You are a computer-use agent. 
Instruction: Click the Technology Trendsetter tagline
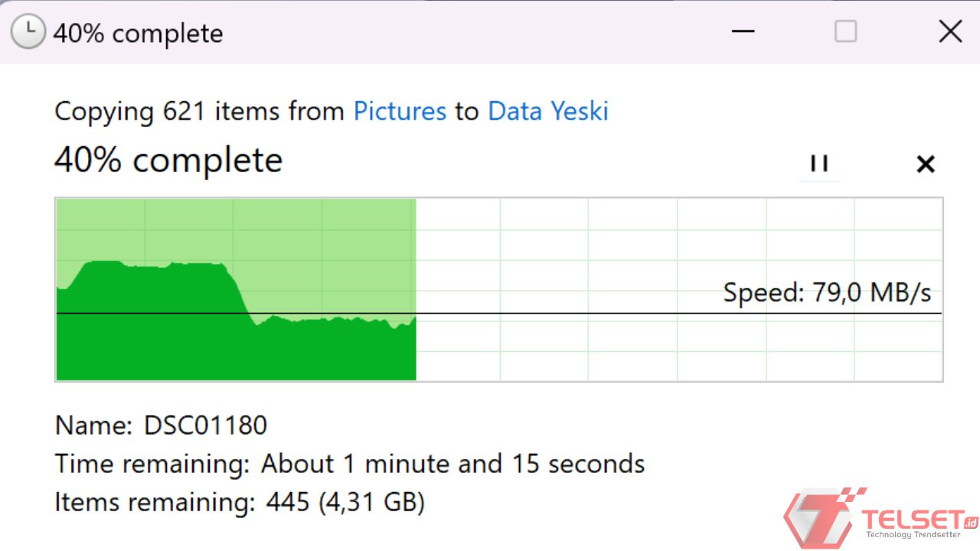tap(911, 535)
